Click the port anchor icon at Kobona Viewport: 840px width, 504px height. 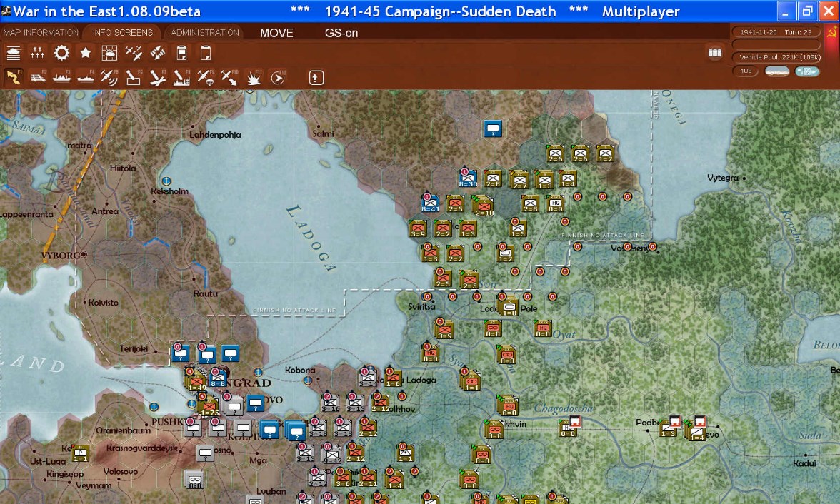click(x=307, y=380)
